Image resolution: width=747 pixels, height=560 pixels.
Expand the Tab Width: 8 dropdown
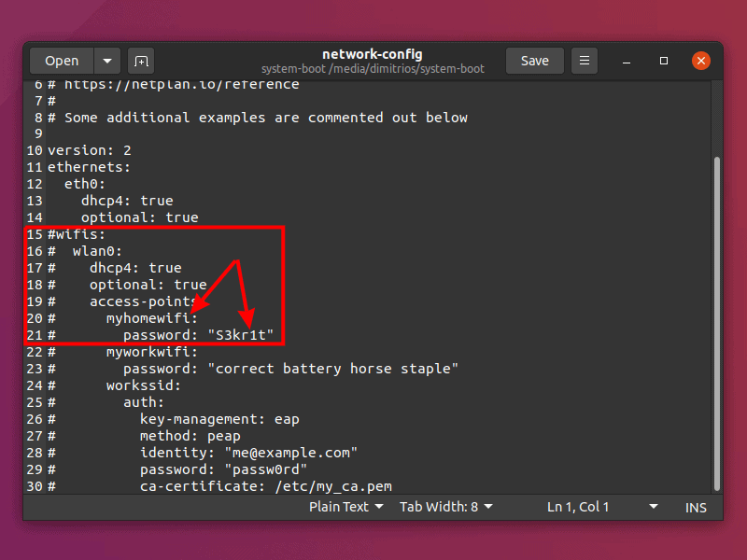pos(445,507)
